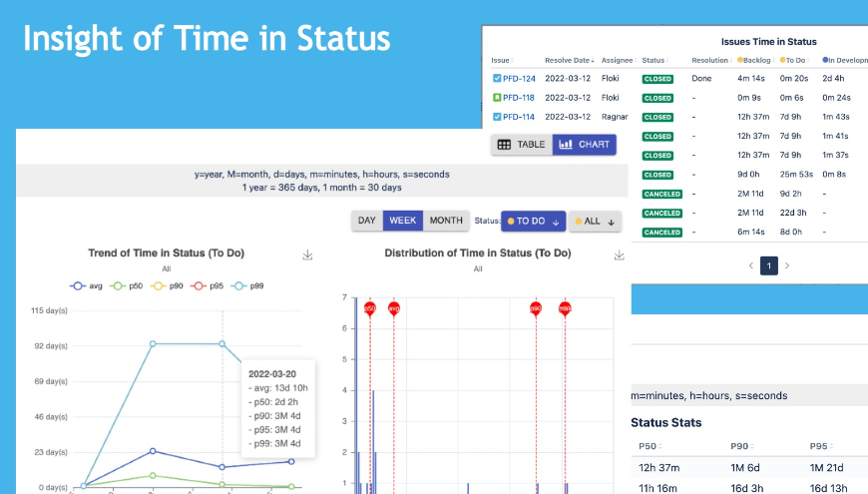This screenshot has width=868, height=494.
Task: Click the '22d 3h' To Do cell
Action: [x=793, y=213]
